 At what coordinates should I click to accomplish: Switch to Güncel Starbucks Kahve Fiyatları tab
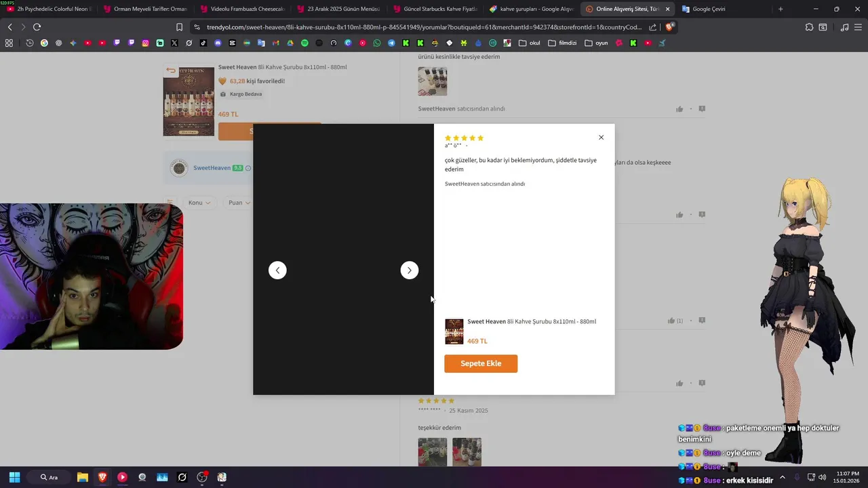coord(436,9)
